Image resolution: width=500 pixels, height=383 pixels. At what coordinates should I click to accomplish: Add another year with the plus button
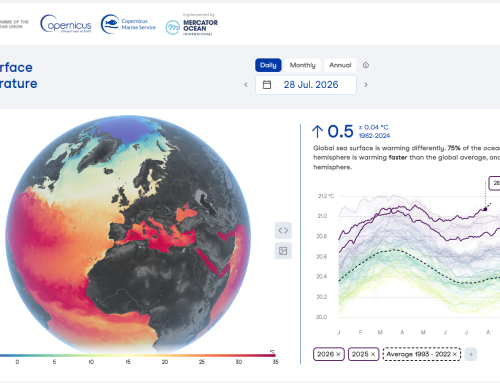pos(471,354)
